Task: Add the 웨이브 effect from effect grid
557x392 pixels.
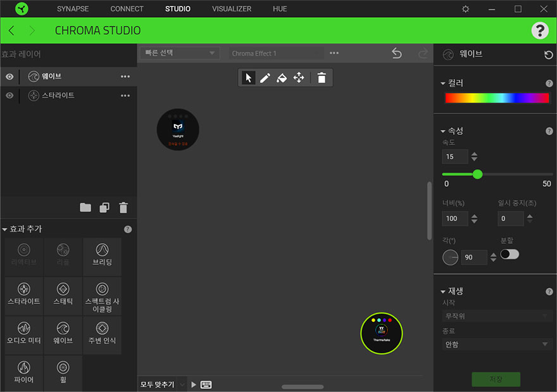Action: click(63, 335)
